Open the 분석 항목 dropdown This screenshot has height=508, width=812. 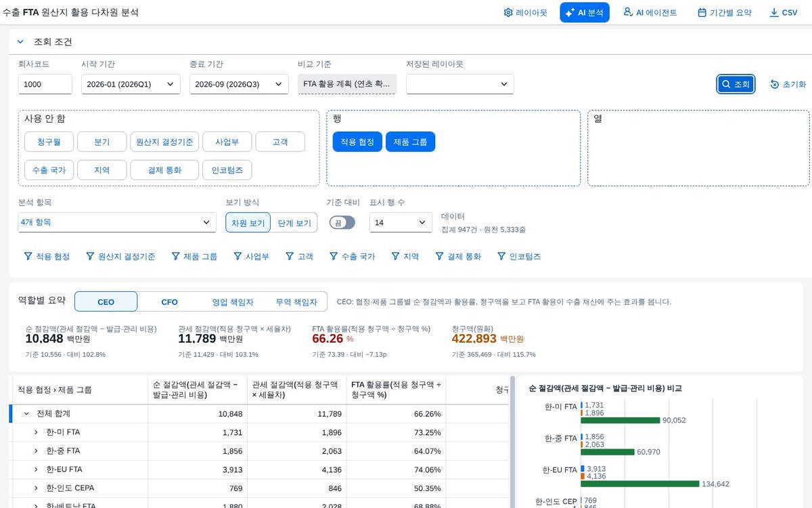click(x=117, y=222)
